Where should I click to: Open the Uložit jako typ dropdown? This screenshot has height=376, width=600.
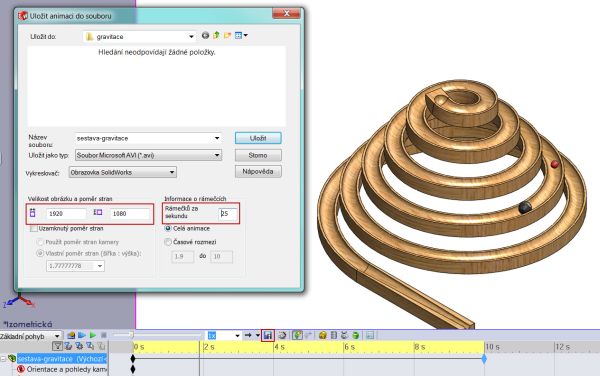pyautogui.click(x=148, y=155)
